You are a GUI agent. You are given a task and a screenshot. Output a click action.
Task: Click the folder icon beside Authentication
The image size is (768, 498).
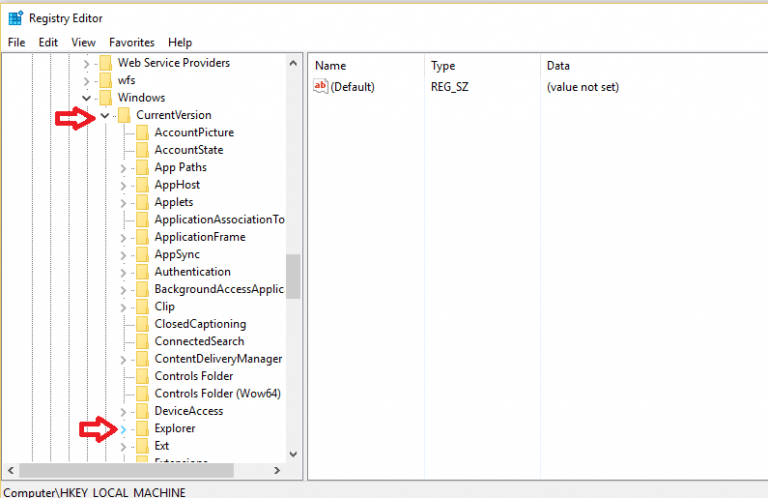point(142,272)
